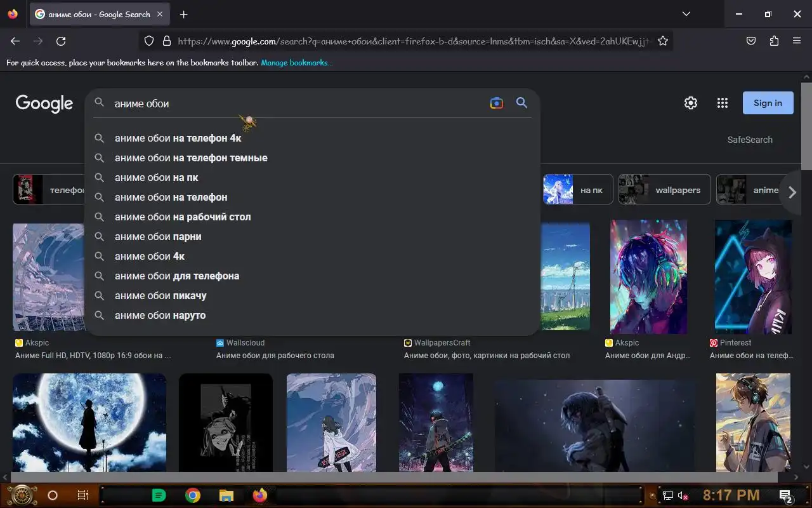
Task: Open the Wallscloud source link
Action: pyautogui.click(x=240, y=342)
